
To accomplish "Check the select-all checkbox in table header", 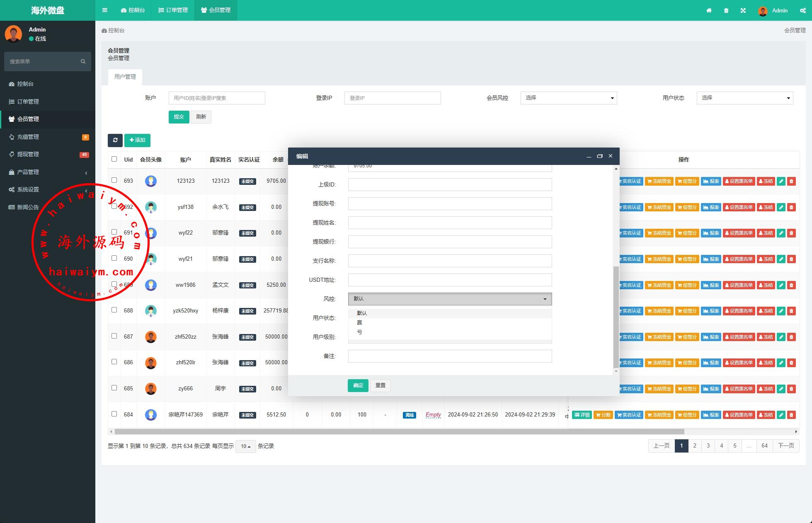I will click(114, 159).
